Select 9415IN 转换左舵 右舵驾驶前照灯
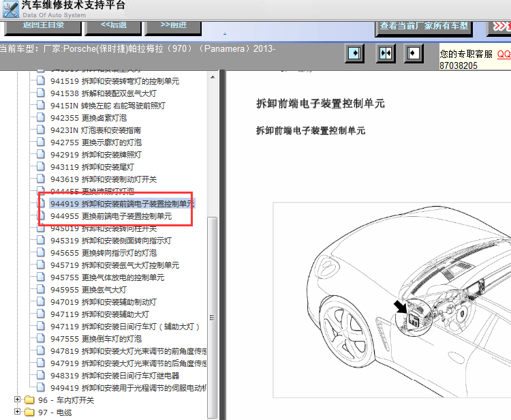 (108, 106)
